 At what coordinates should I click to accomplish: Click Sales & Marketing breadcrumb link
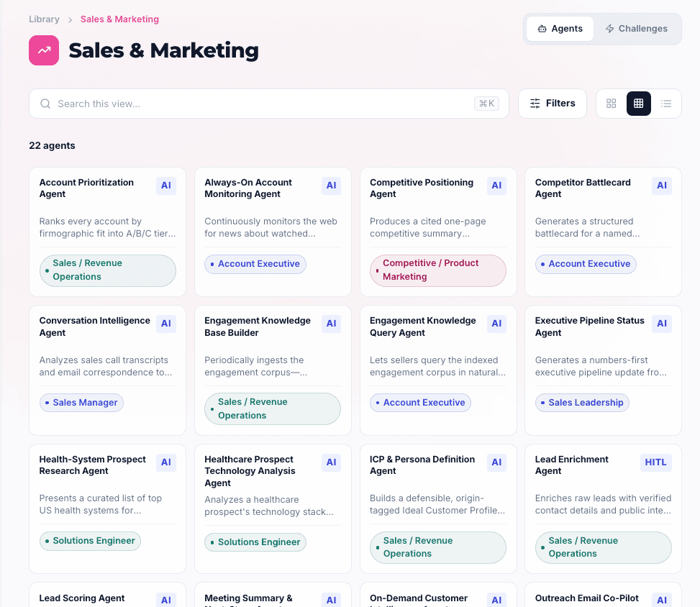[x=119, y=19]
